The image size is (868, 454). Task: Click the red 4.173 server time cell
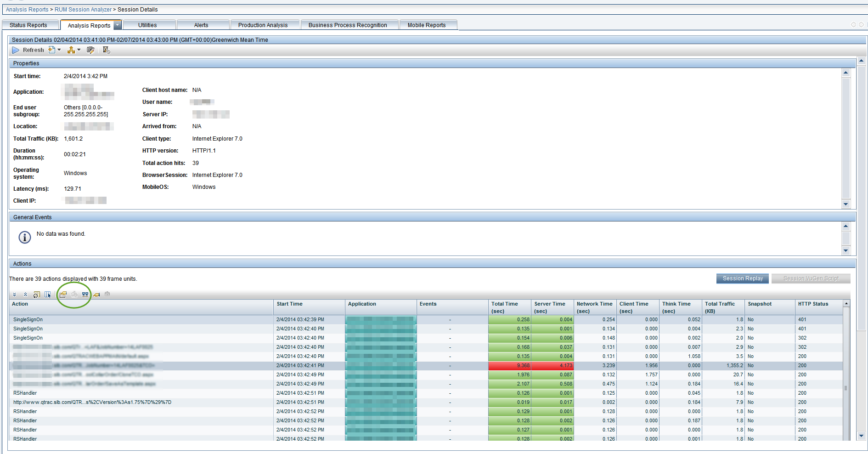pos(552,365)
